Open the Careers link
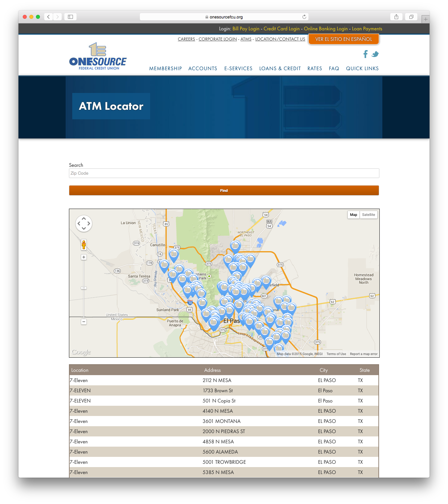 coord(186,39)
